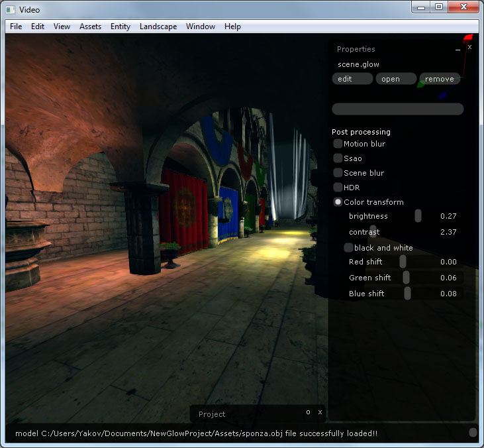Click the contrast value 2.37

tap(448, 232)
